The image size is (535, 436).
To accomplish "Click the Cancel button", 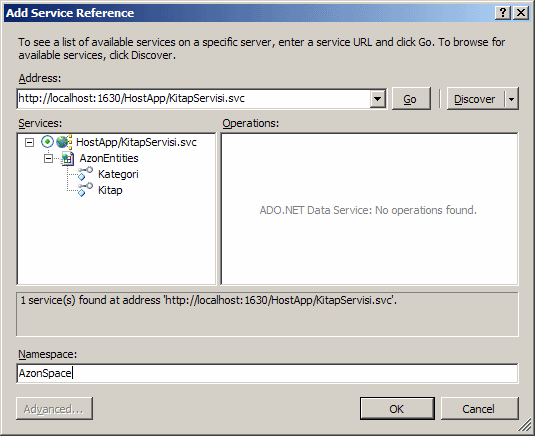I will pos(479,409).
